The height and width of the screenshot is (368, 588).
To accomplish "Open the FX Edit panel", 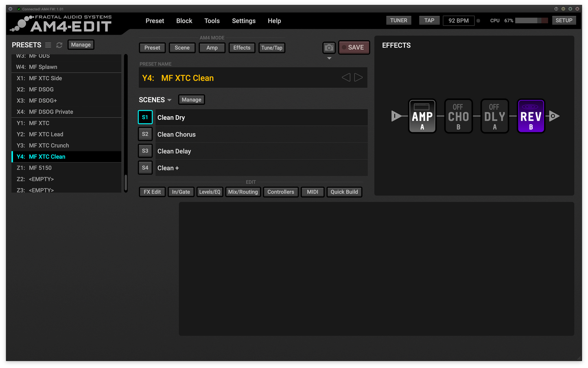I will (152, 192).
